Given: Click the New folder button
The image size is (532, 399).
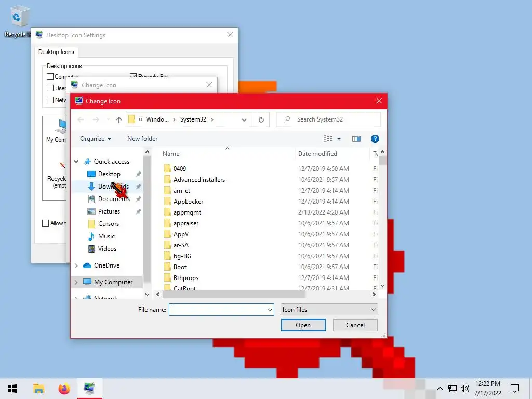Looking at the screenshot, I should coord(142,139).
